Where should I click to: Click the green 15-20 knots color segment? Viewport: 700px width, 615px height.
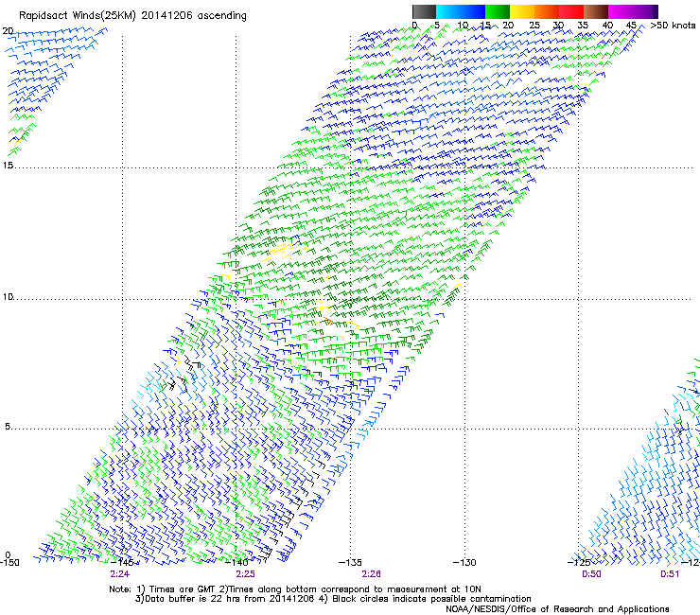(498, 11)
